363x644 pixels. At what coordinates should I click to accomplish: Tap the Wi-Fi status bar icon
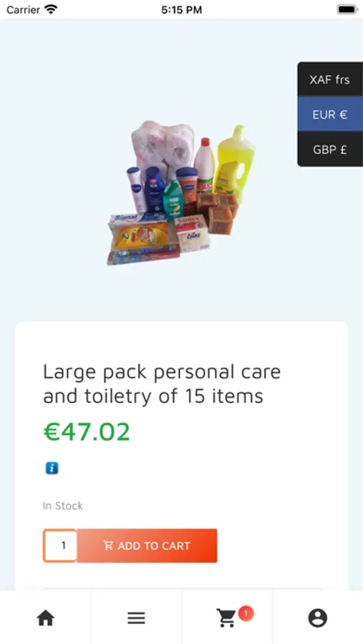[x=51, y=9]
